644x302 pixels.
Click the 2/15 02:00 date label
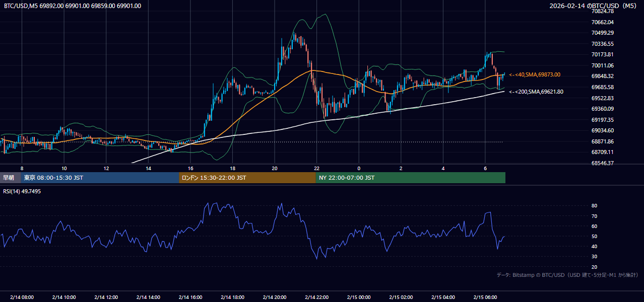401,297
